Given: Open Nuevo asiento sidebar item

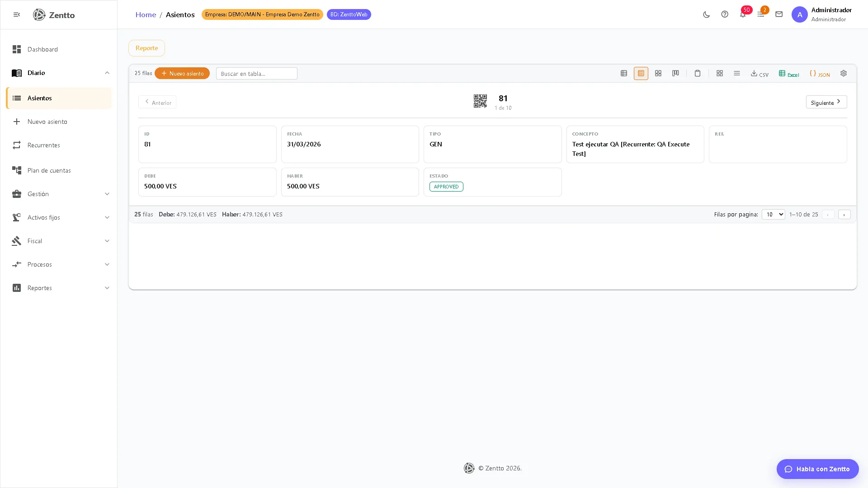Looking at the screenshot, I should (59, 122).
